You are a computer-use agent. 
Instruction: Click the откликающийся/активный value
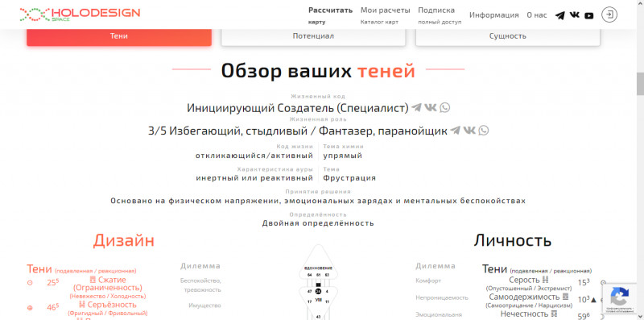(x=254, y=156)
